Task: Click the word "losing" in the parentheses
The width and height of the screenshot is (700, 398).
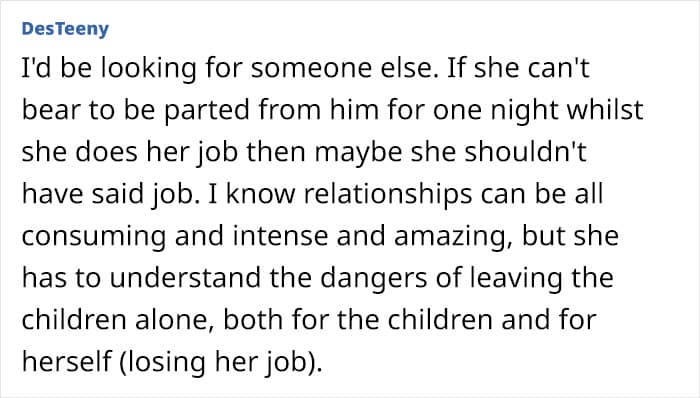Action: [x=167, y=363]
